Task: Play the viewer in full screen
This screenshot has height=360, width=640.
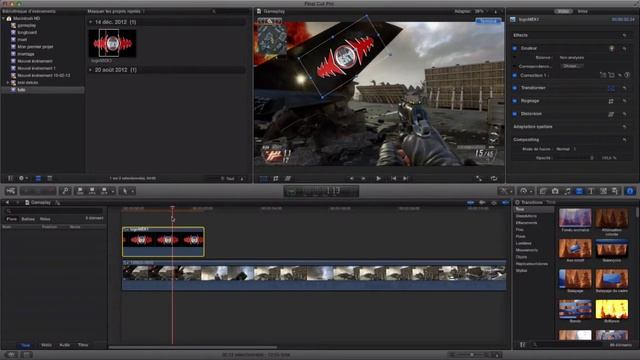Action: 479,178
